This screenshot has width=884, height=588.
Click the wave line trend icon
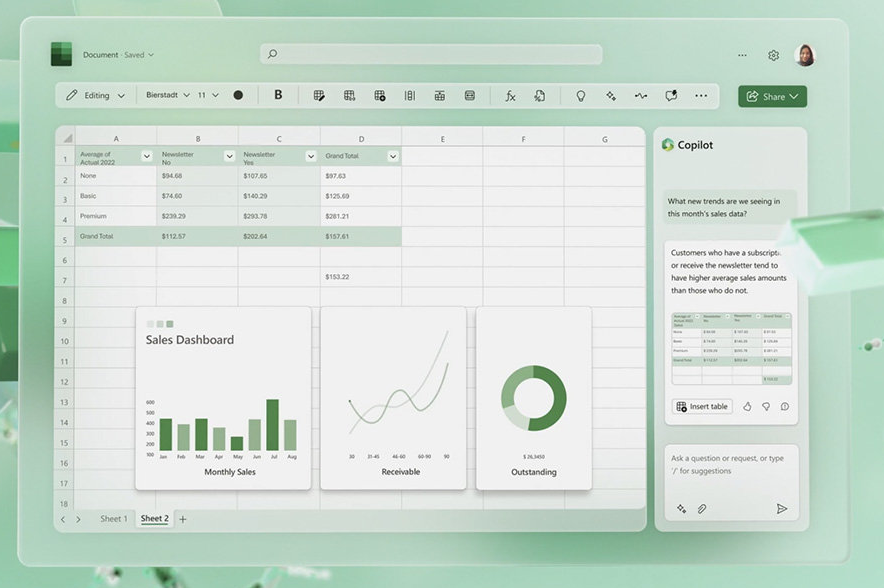[641, 96]
